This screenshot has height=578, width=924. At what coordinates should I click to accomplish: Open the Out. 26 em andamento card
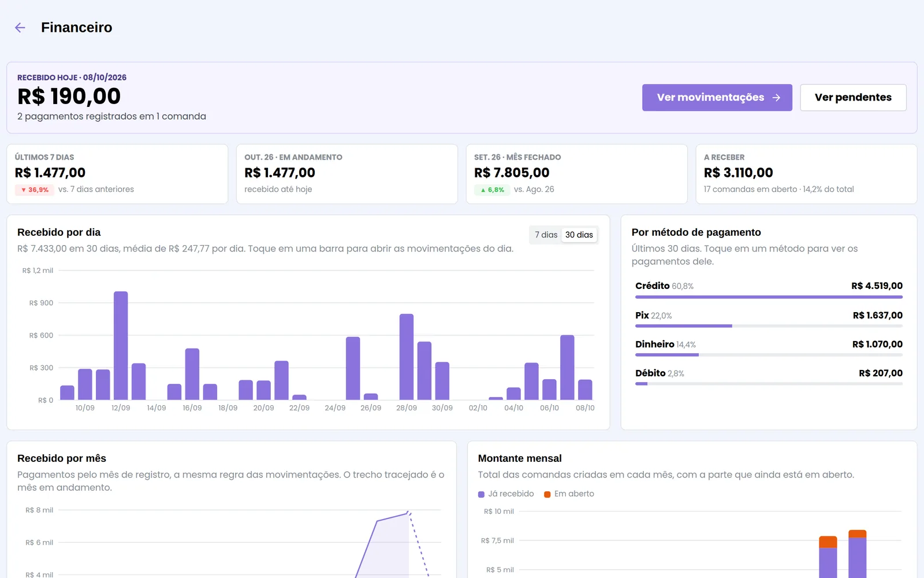pyautogui.click(x=347, y=174)
